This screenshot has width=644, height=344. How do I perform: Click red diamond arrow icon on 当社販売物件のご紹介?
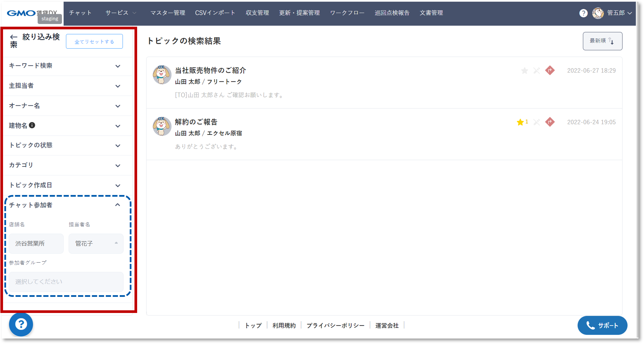coord(550,70)
